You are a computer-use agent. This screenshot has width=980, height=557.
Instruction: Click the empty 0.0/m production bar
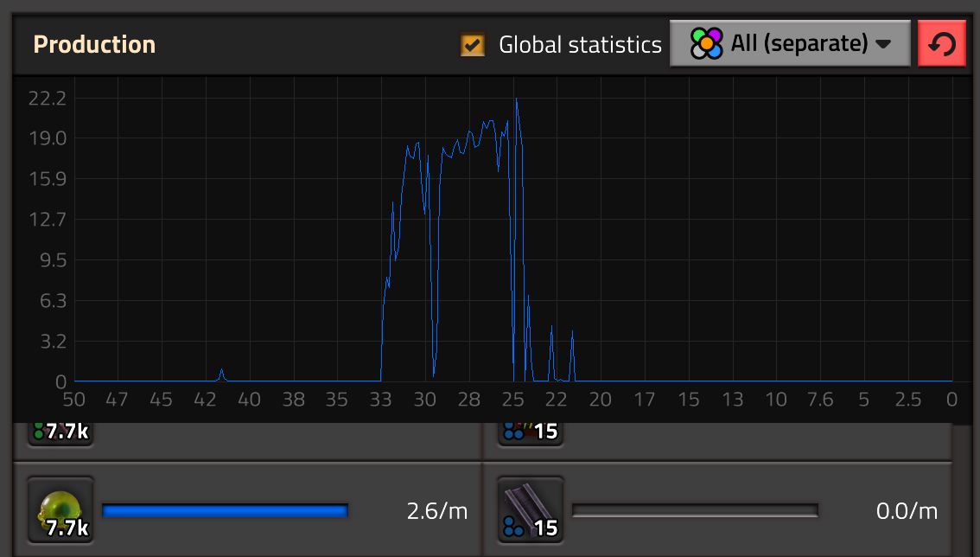tap(695, 510)
